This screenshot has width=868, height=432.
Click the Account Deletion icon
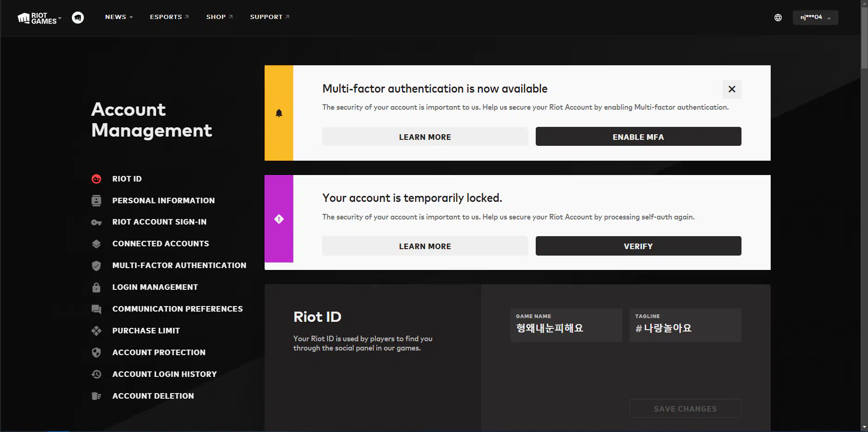click(x=96, y=396)
